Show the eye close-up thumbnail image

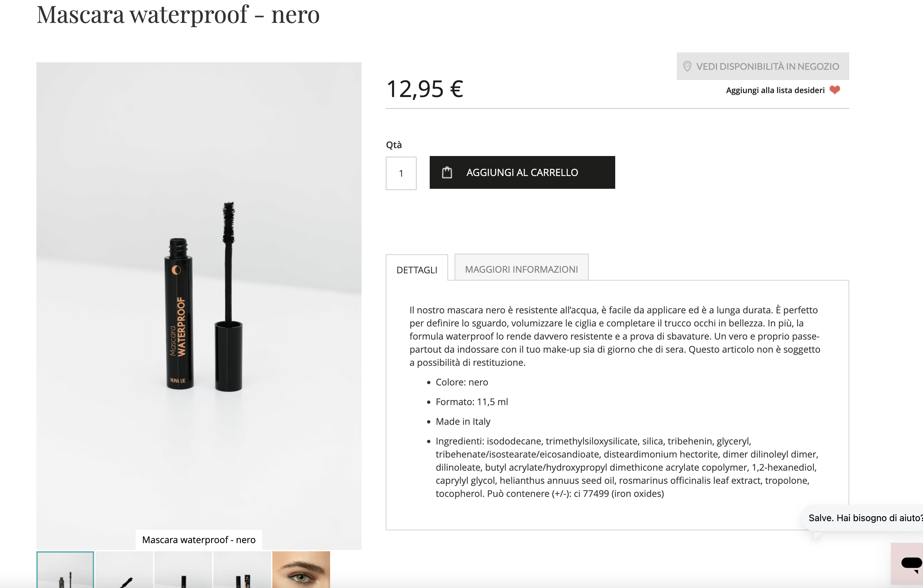[x=301, y=570]
